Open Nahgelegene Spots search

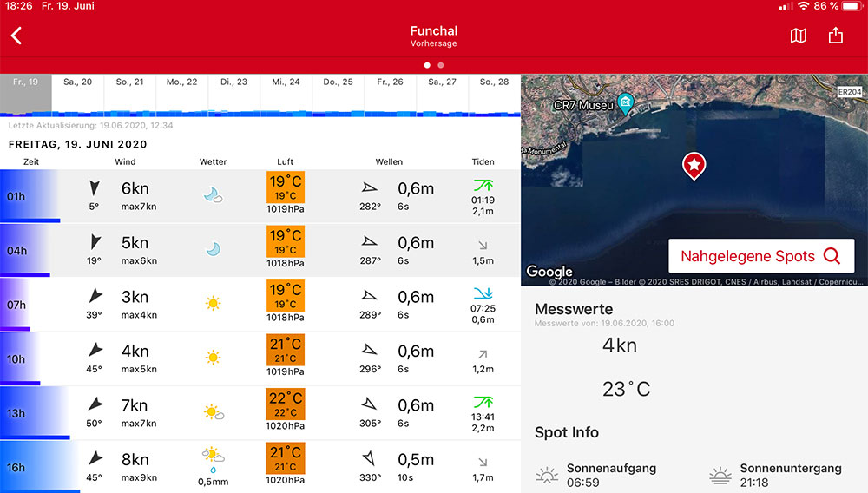click(x=760, y=256)
